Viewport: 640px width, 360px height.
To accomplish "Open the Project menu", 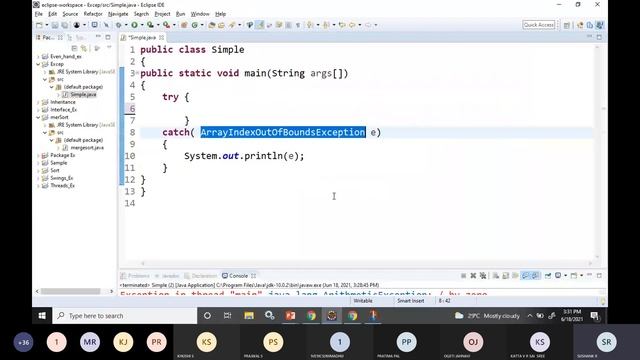I will (x=162, y=14).
